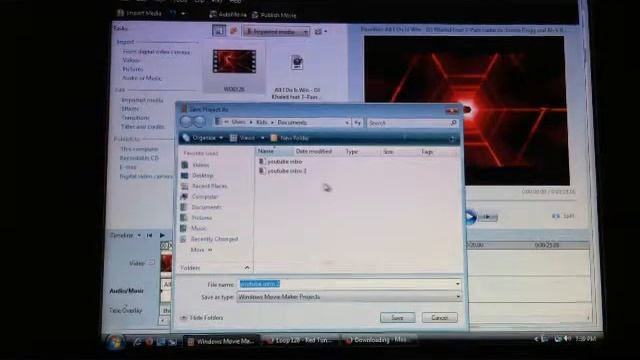Expand the Video track in timeline

coord(151,263)
